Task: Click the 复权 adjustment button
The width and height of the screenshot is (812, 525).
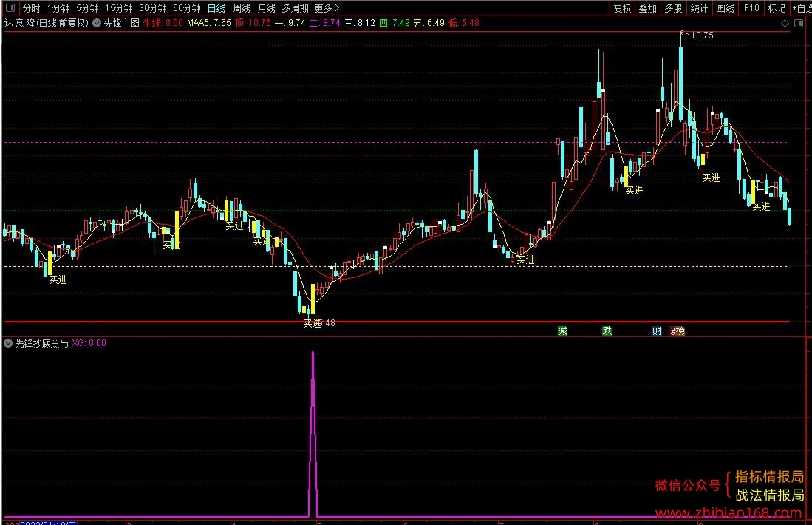Action: pyautogui.click(x=622, y=8)
